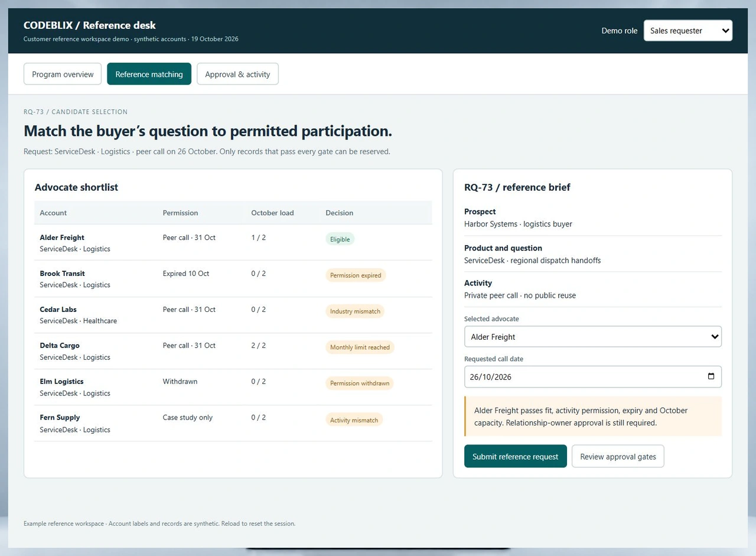Click the Account column header

point(53,213)
